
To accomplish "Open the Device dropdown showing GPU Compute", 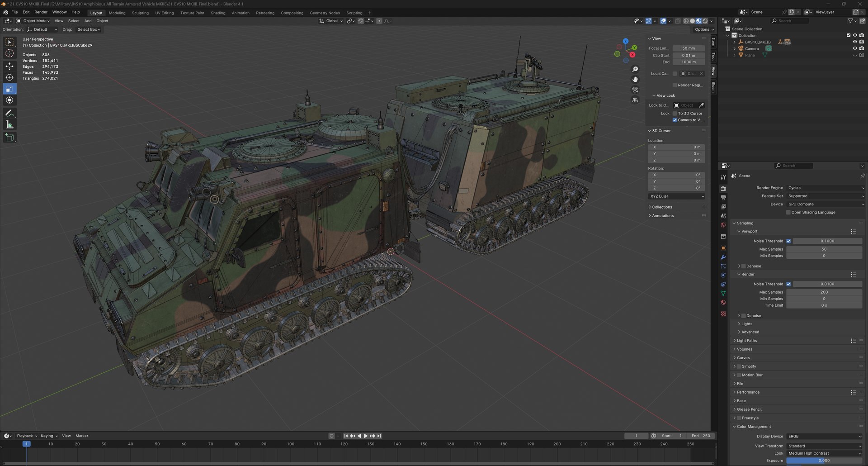I will pyautogui.click(x=826, y=204).
